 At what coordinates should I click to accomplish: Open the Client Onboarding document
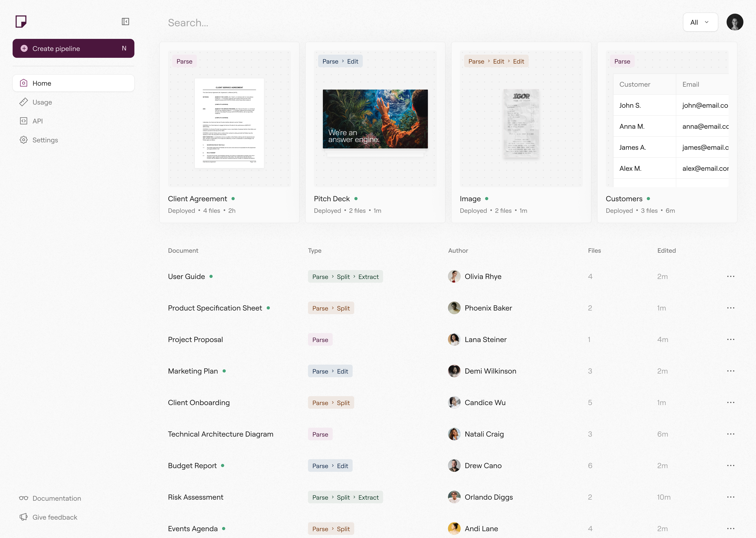(199, 402)
